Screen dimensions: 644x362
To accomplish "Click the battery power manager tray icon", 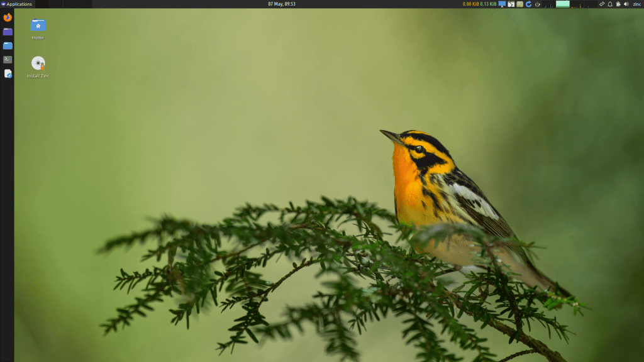I will click(618, 4).
